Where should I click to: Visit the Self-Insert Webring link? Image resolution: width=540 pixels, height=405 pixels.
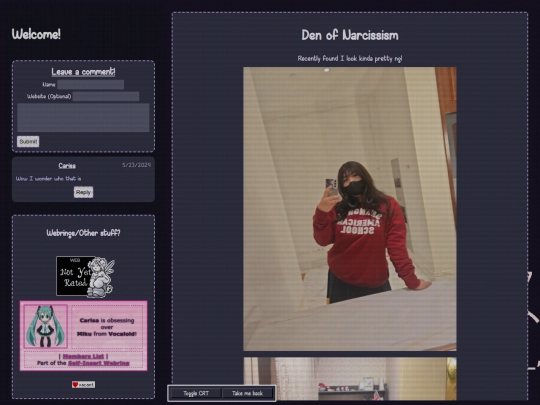[98, 363]
